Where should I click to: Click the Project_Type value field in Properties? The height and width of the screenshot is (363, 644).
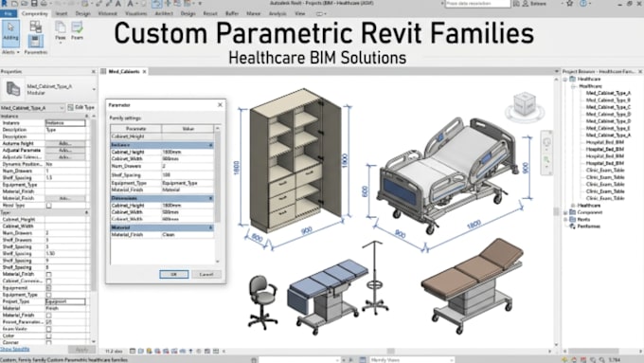click(65, 301)
